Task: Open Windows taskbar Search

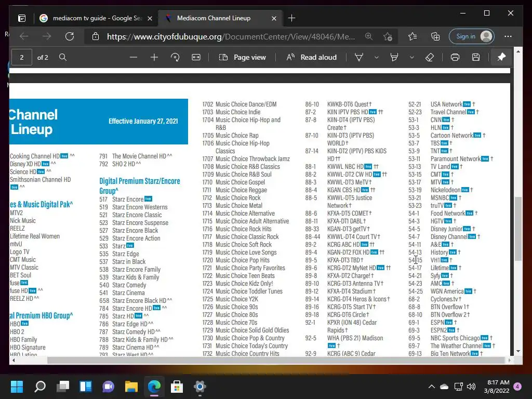Action: tap(39, 387)
